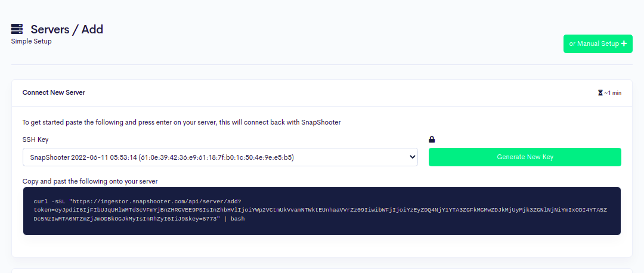
Task: Click the Generate New Key button
Action: tap(525, 157)
